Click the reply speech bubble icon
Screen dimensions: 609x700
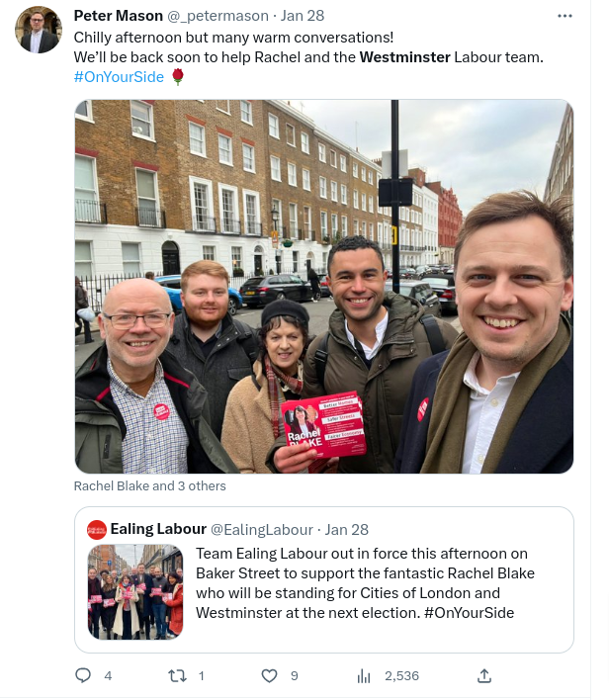pos(83,675)
